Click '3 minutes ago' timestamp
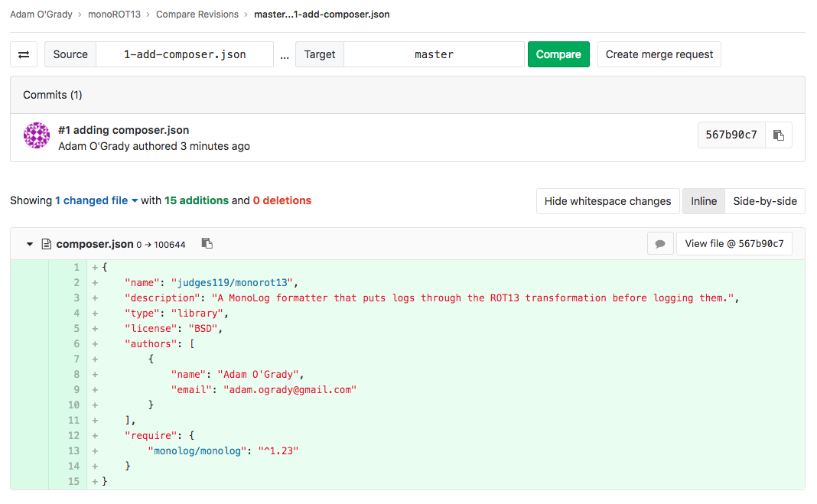The height and width of the screenshot is (504, 817). click(215, 146)
